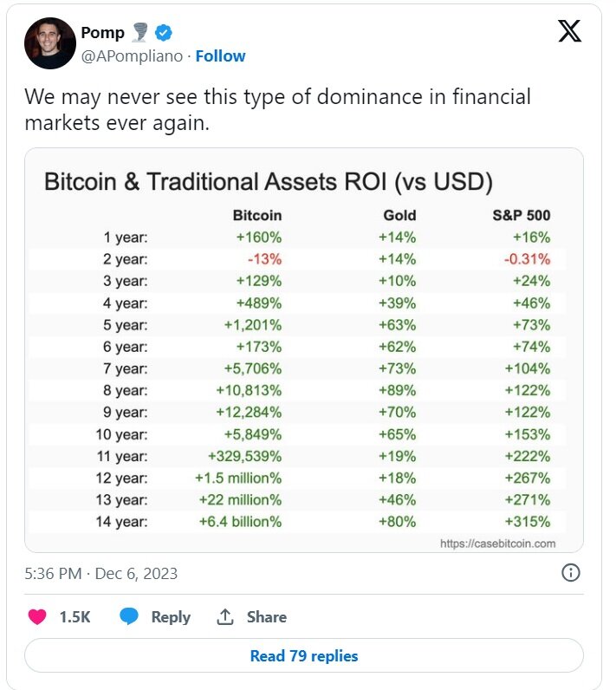616x690 pixels.
Task: Click the X logo icon
Action: (569, 31)
